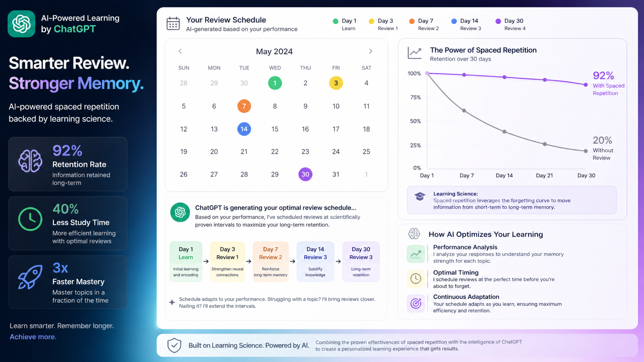Viewport: 644px width, 362px height.
Task: Click the WED column header on calendar
Action: click(275, 68)
